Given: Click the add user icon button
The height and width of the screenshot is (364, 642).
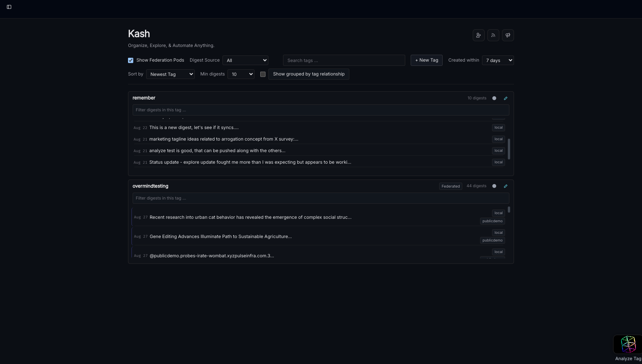Looking at the screenshot, I should coord(479,35).
